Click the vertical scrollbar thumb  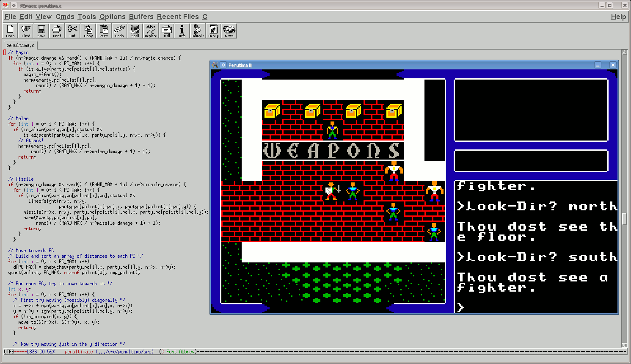pyautogui.click(x=624, y=219)
